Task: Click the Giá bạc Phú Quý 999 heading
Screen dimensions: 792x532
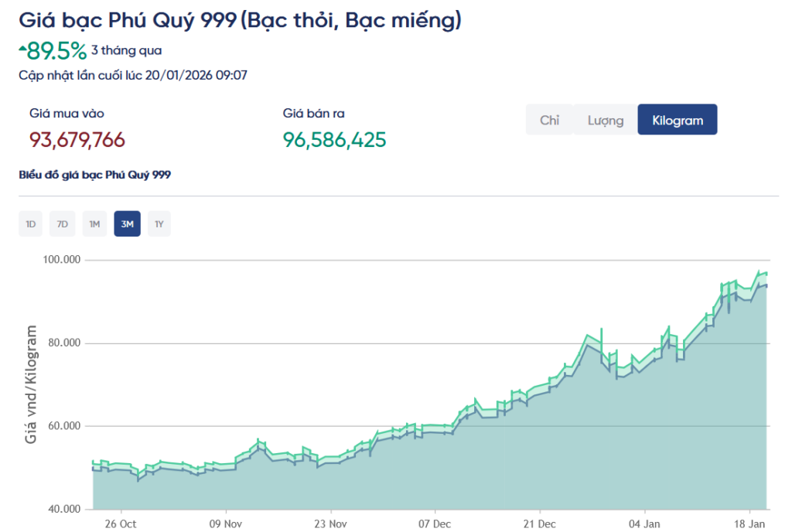Action: coord(240,20)
